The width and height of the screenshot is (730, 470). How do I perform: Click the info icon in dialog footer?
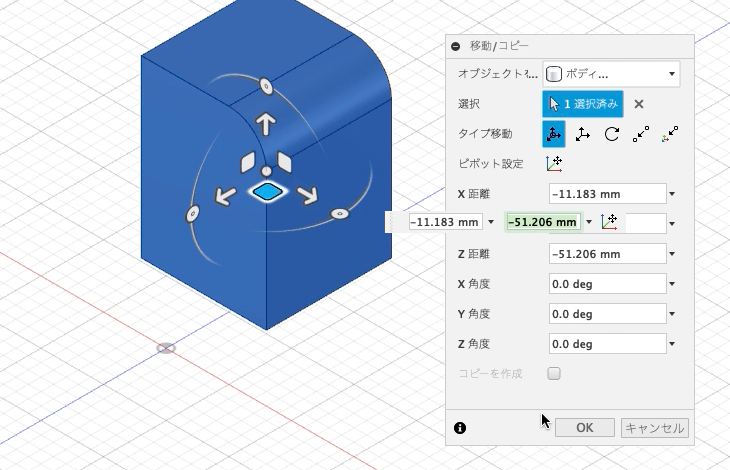[460, 428]
